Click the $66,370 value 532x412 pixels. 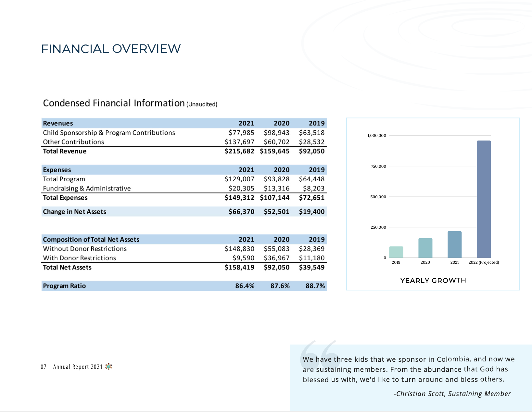pyautogui.click(x=241, y=212)
